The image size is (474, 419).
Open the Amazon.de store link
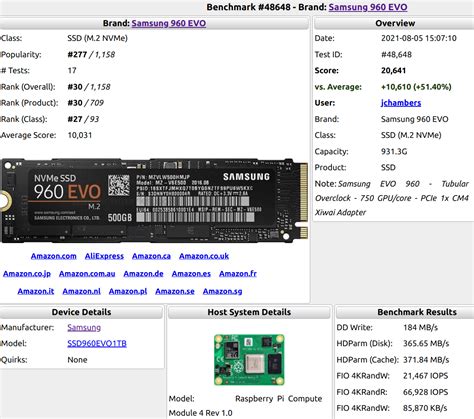click(x=143, y=274)
